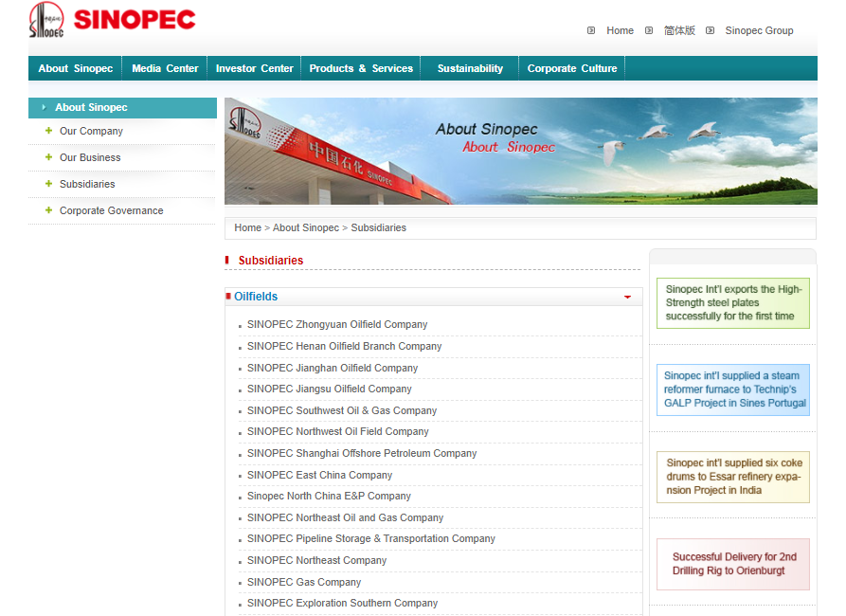Image resolution: width=846 pixels, height=616 pixels.
Task: Open High-Strength steel plates export news box
Action: (x=732, y=303)
